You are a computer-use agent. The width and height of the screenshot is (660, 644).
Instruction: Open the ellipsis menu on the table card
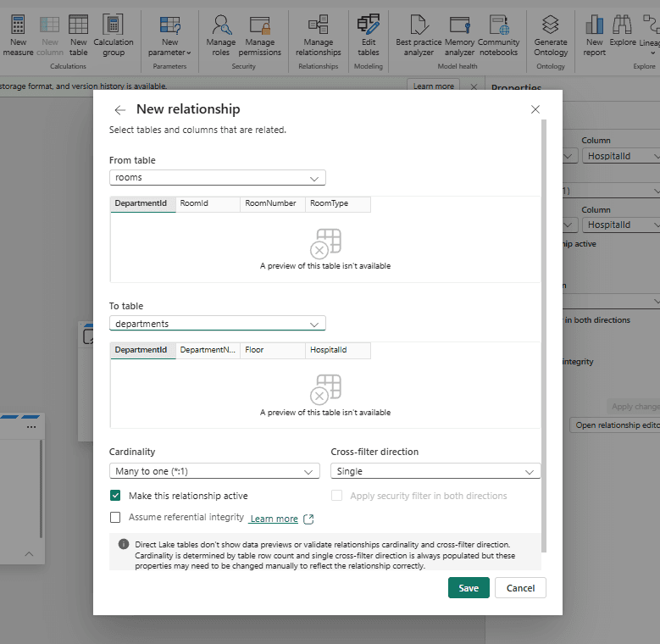point(31,427)
